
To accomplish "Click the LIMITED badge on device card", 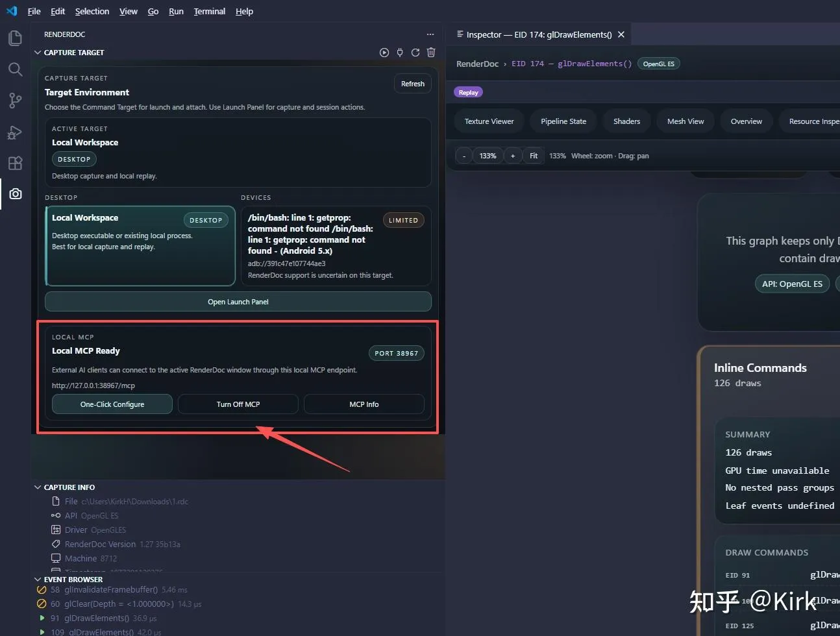I will (x=403, y=220).
